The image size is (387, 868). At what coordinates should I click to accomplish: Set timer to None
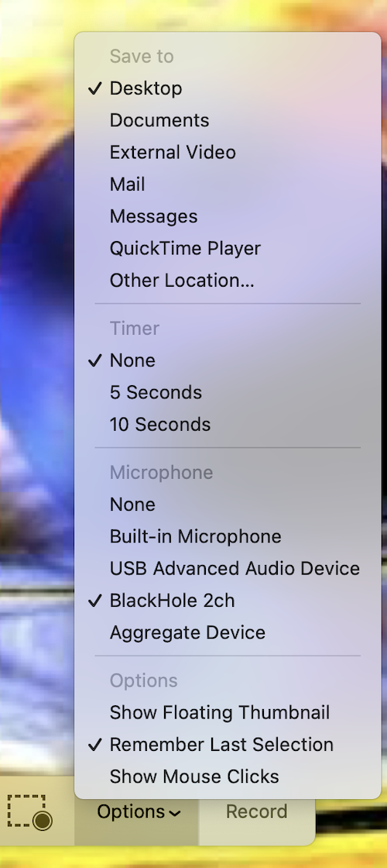(x=228, y=360)
